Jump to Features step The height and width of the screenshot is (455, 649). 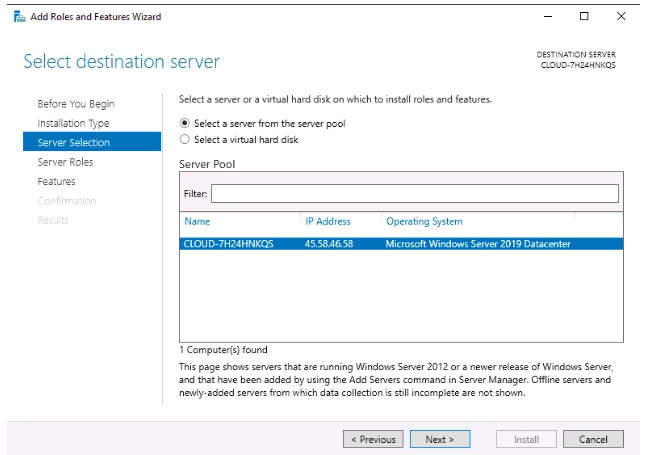point(56,181)
